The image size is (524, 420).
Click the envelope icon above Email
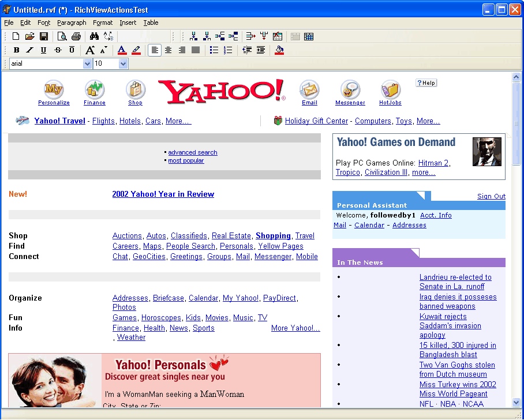coord(309,89)
